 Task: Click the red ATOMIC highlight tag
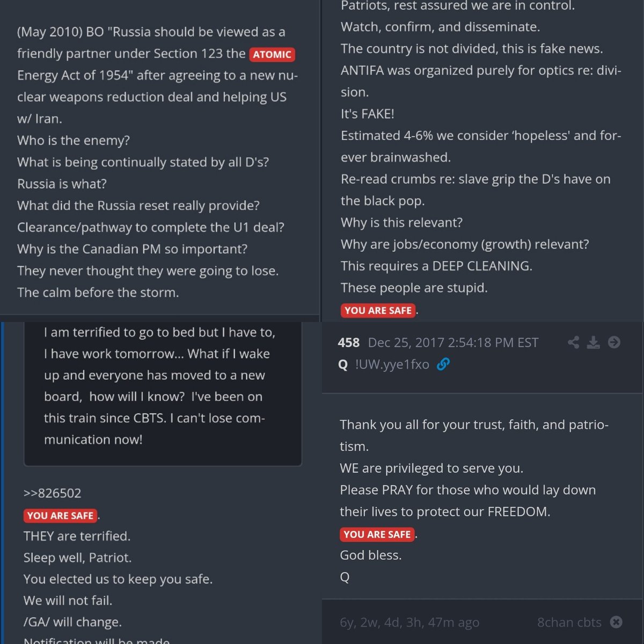(x=272, y=54)
